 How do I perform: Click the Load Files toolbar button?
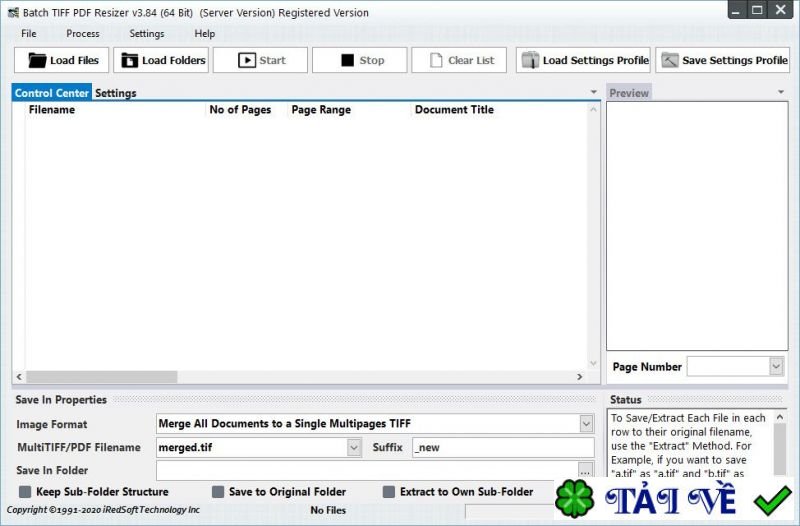coord(61,60)
